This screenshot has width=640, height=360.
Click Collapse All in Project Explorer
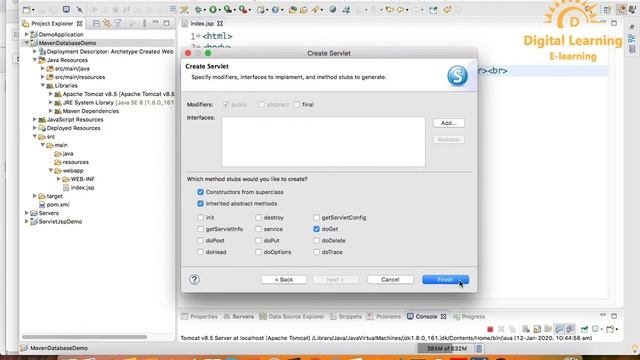pos(96,24)
